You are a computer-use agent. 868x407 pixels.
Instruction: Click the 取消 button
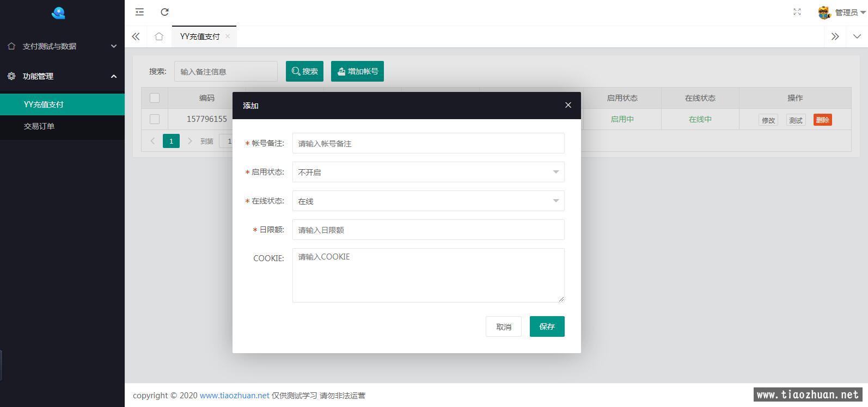tap(503, 326)
